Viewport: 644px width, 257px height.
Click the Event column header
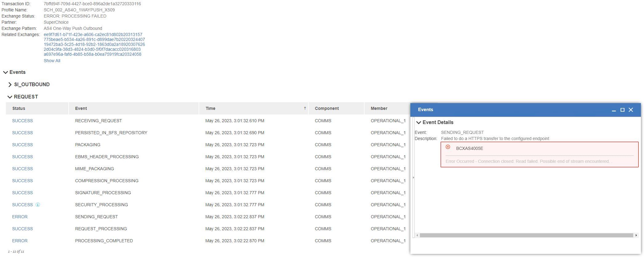(x=81, y=108)
